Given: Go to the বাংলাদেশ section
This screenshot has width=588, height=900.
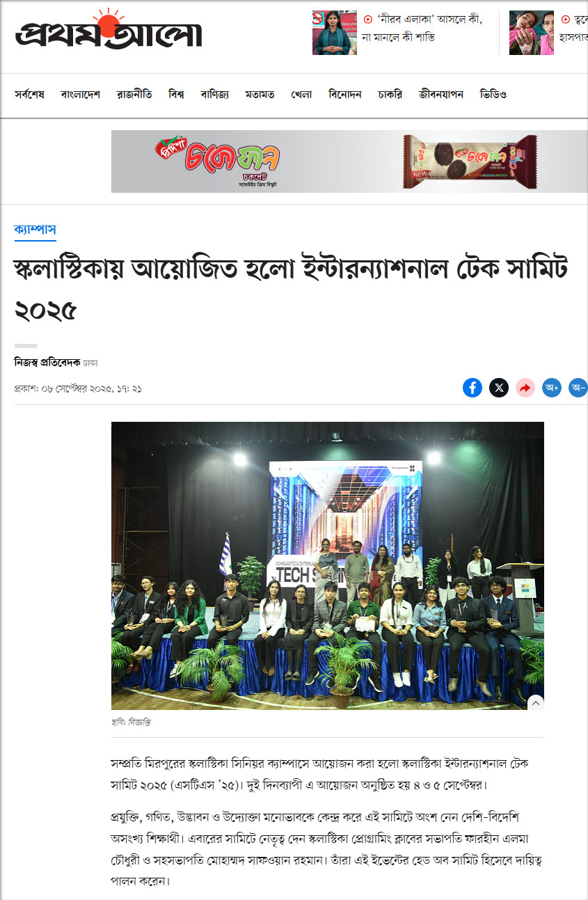Looking at the screenshot, I should click(x=81, y=95).
